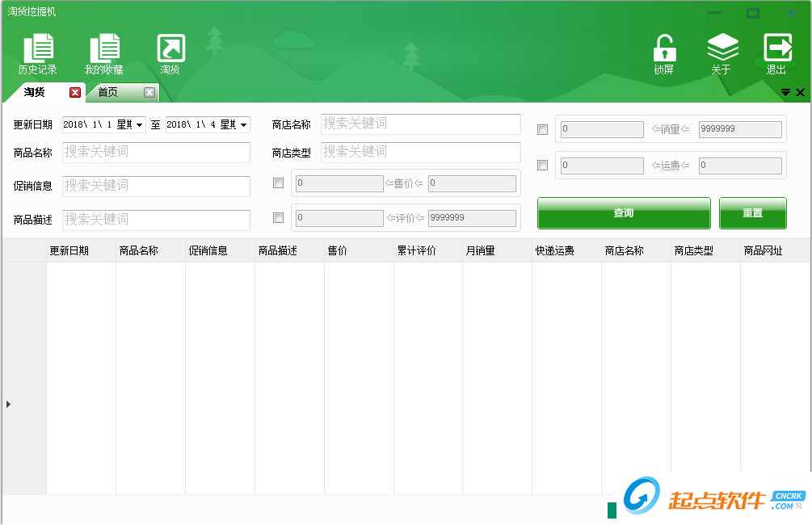Switch to the 淘货 tab
This screenshot has width=812, height=525.
[x=35, y=92]
